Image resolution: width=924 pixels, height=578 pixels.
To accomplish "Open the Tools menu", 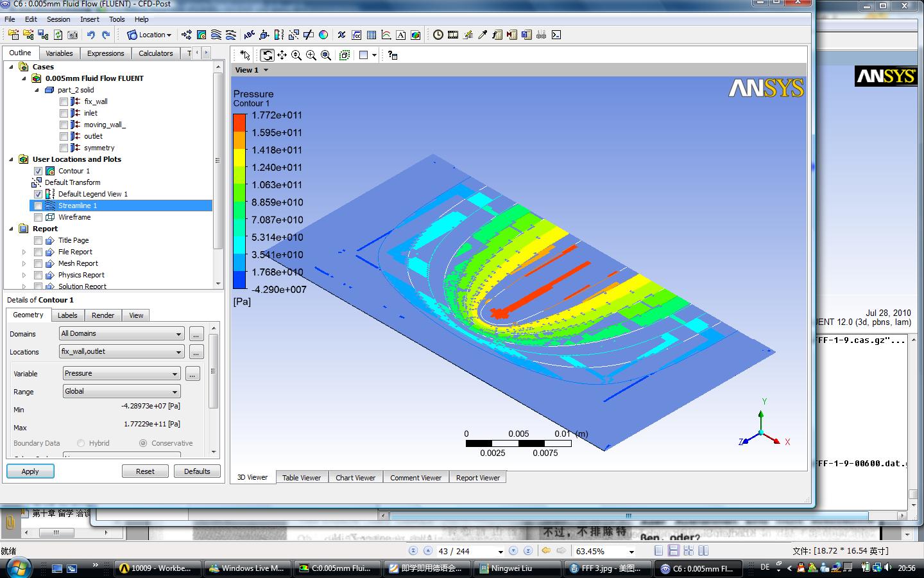I will pyautogui.click(x=117, y=19).
